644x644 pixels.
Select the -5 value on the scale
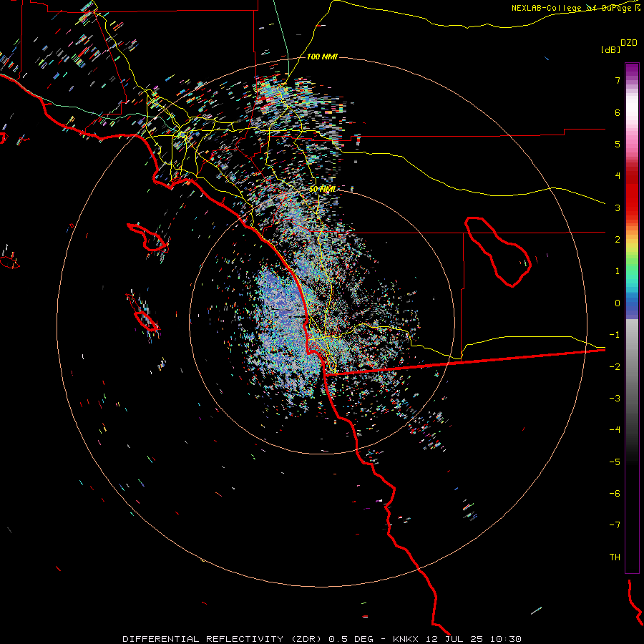click(615, 462)
